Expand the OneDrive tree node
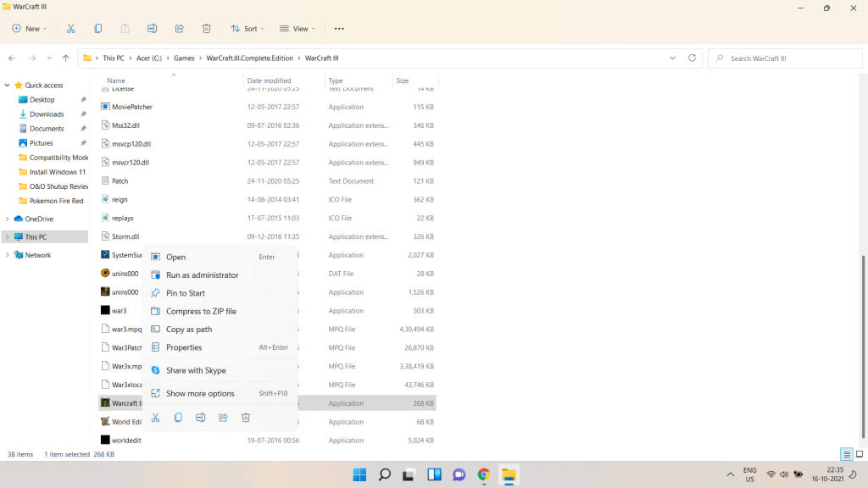This screenshot has height=488, width=868. click(x=8, y=219)
